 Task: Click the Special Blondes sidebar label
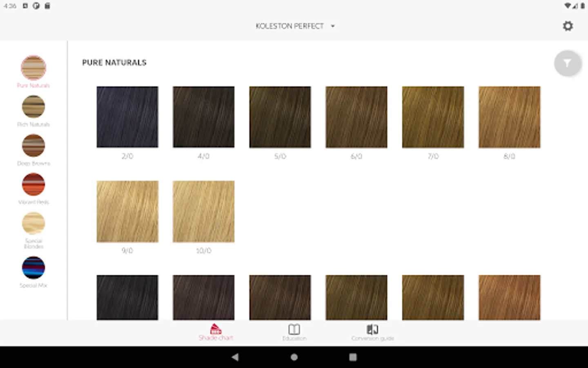point(33,244)
